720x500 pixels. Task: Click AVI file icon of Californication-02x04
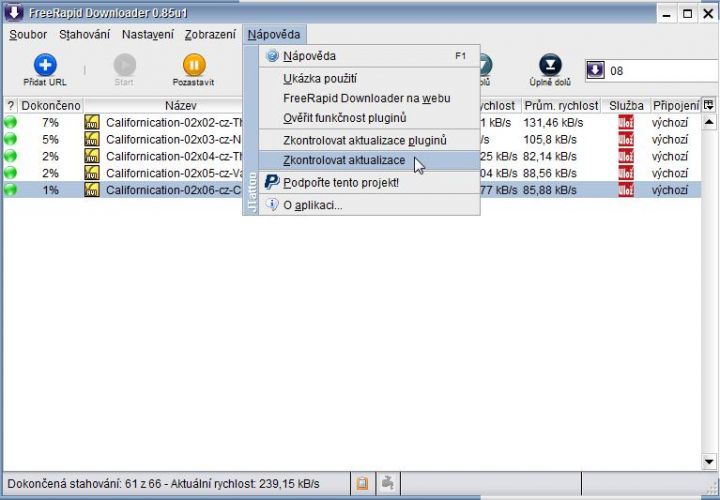[x=92, y=156]
